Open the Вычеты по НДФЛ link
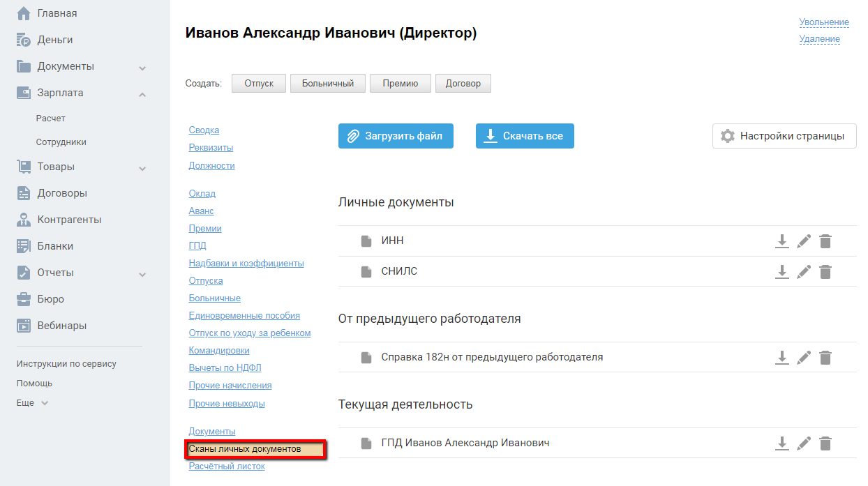The width and height of the screenshot is (868, 486). click(x=225, y=368)
